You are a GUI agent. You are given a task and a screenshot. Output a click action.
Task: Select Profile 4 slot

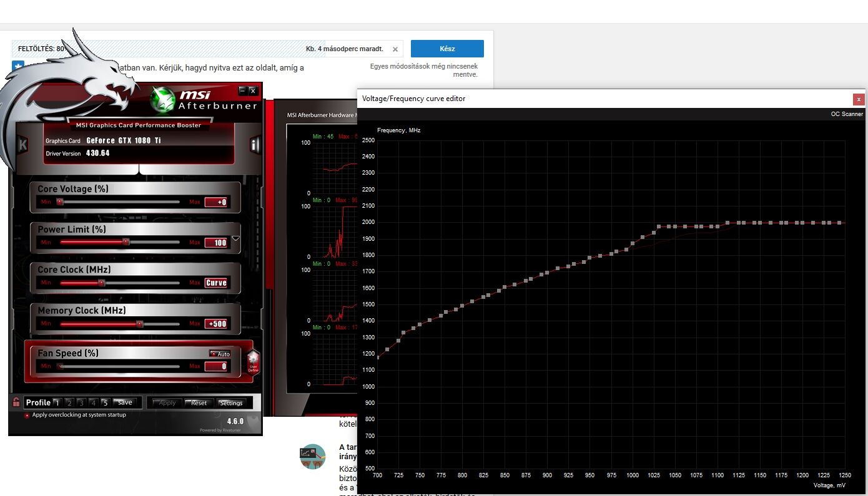93,402
